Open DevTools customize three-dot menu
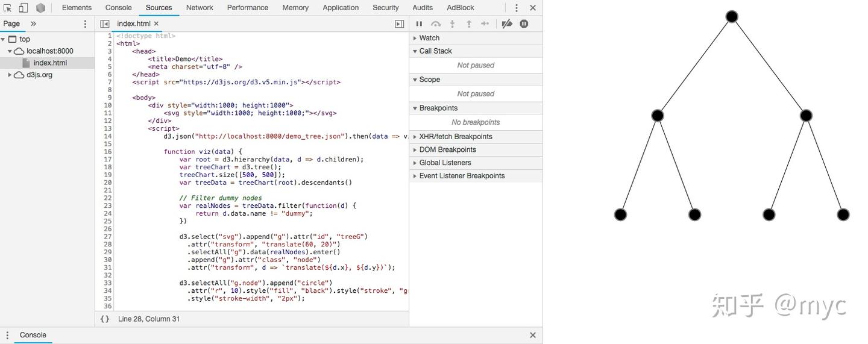The height and width of the screenshot is (344, 868). 516,8
